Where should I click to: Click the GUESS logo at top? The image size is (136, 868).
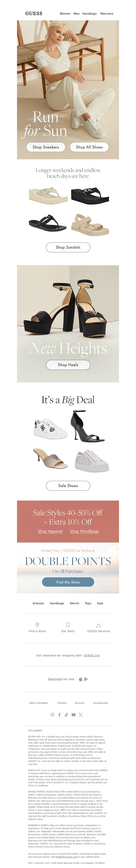click(x=34, y=13)
